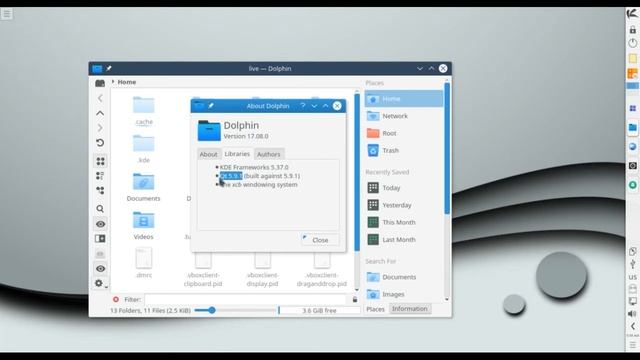Show files saved Today
This screenshot has height=360, width=640.
pos(403,188)
